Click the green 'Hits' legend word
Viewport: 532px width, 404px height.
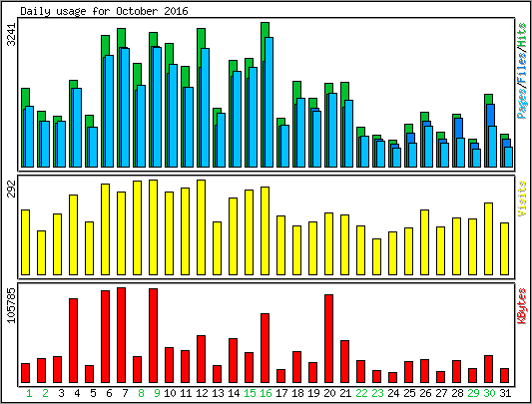click(x=521, y=36)
